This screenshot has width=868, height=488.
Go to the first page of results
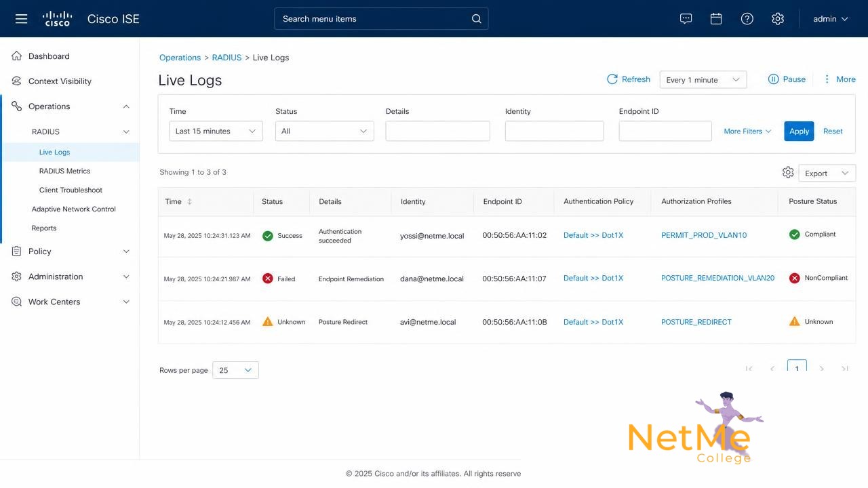pyautogui.click(x=749, y=369)
